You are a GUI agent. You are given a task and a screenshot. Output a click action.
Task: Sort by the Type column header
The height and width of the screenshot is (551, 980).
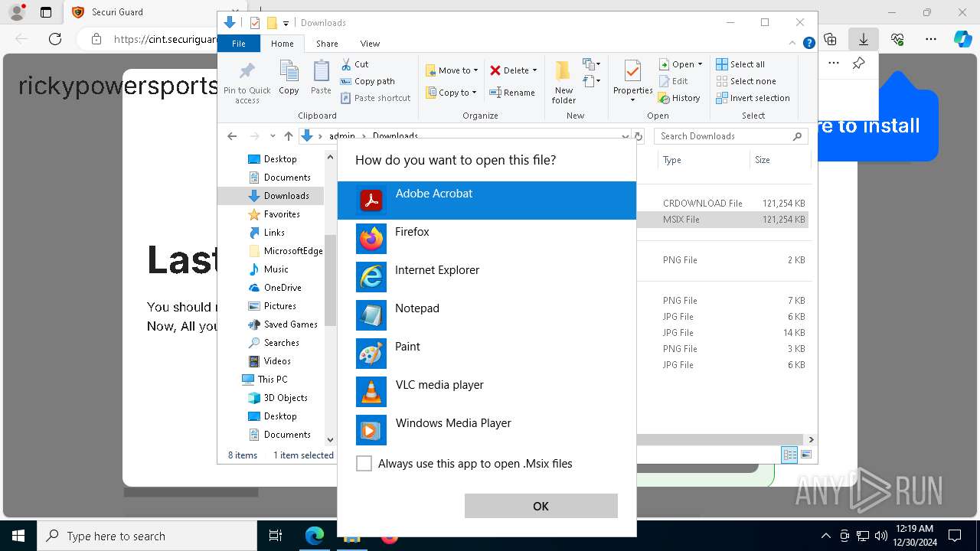tap(704, 160)
